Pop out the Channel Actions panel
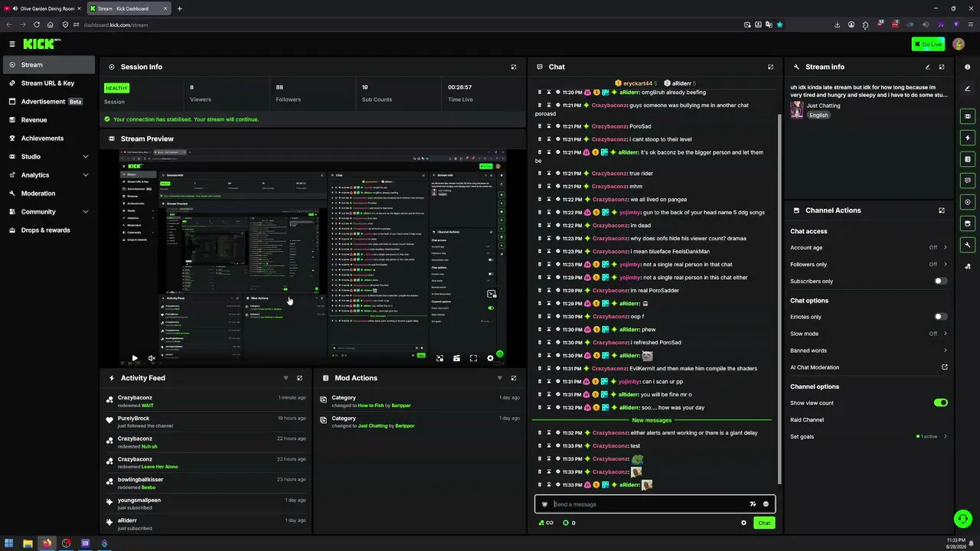The image size is (980, 551). 942,210
